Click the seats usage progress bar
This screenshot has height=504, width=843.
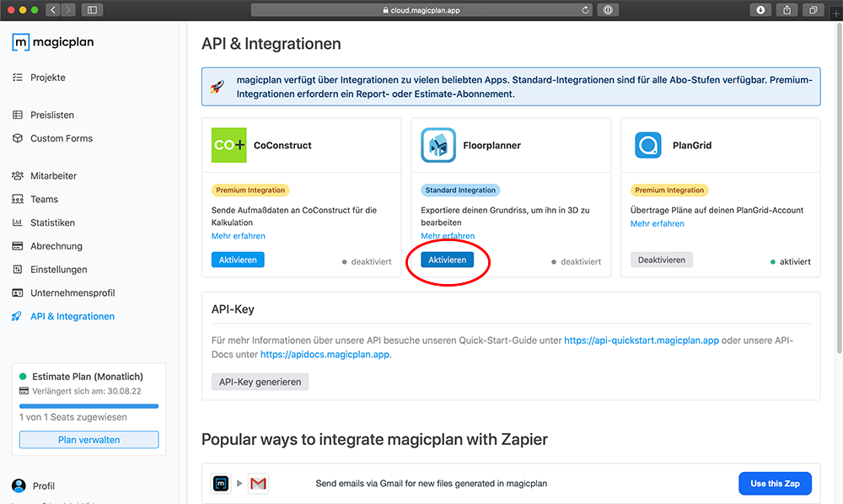89,405
